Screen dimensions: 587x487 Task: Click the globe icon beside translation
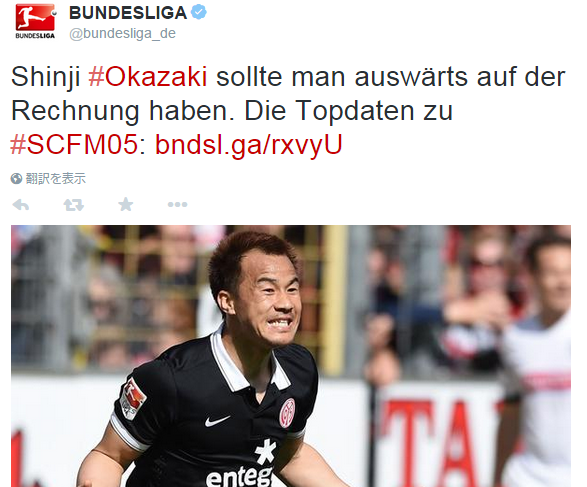tap(16, 179)
